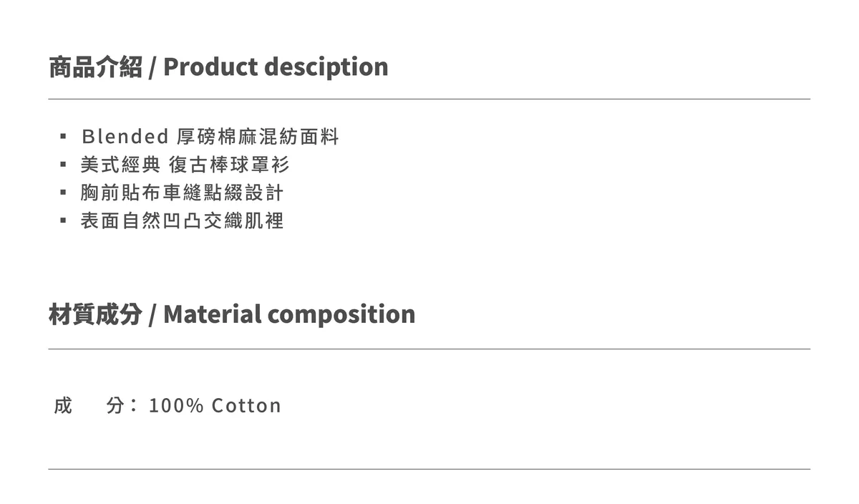Click the square bullet before "胸前貼布車縫點綴設計"
Image resolution: width=859 pixels, height=504 pixels.
point(64,193)
